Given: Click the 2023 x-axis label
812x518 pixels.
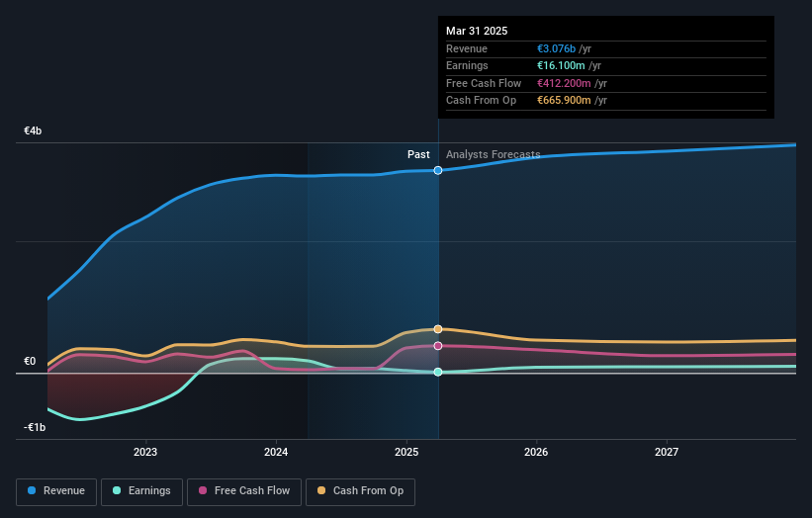Looking at the screenshot, I should pyautogui.click(x=145, y=452).
